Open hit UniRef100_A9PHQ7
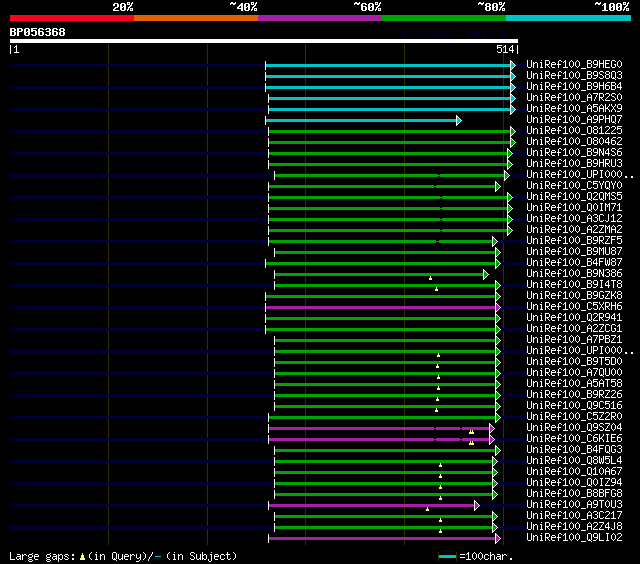The height and width of the screenshot is (564, 640). pyautogui.click(x=574, y=120)
